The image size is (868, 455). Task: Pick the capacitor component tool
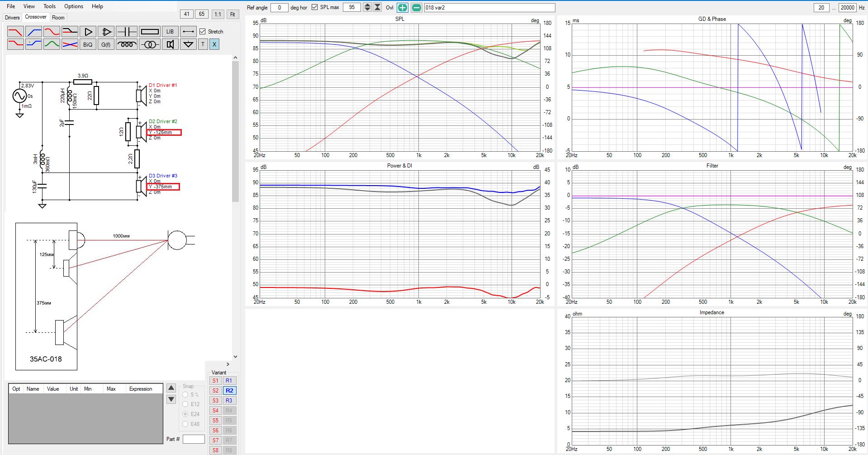(x=127, y=32)
